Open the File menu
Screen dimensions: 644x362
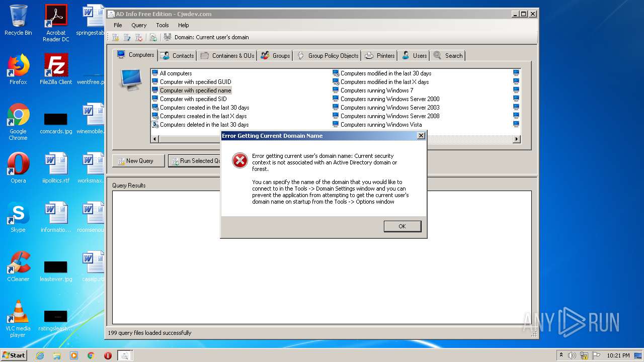118,25
